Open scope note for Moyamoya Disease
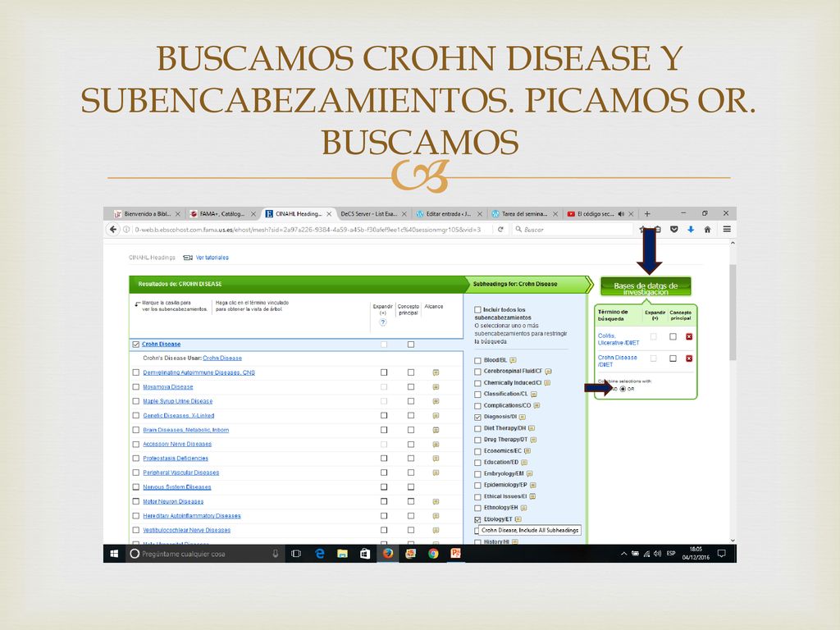 436,387
